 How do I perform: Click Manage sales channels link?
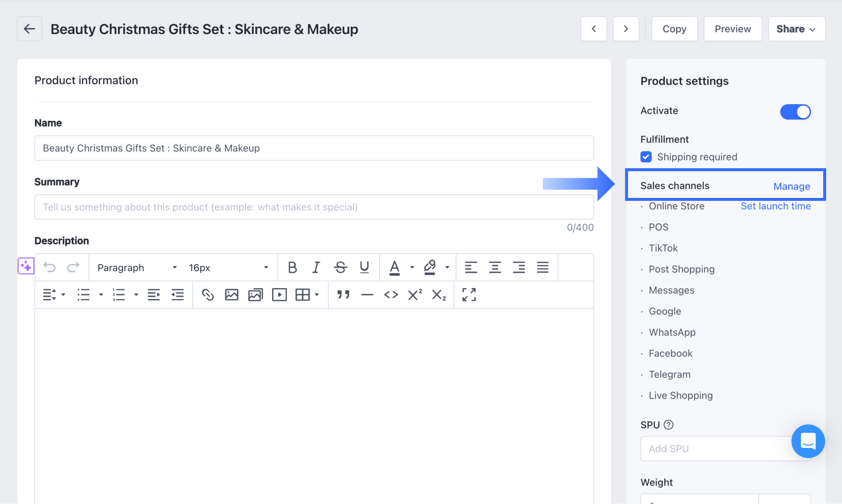click(791, 186)
